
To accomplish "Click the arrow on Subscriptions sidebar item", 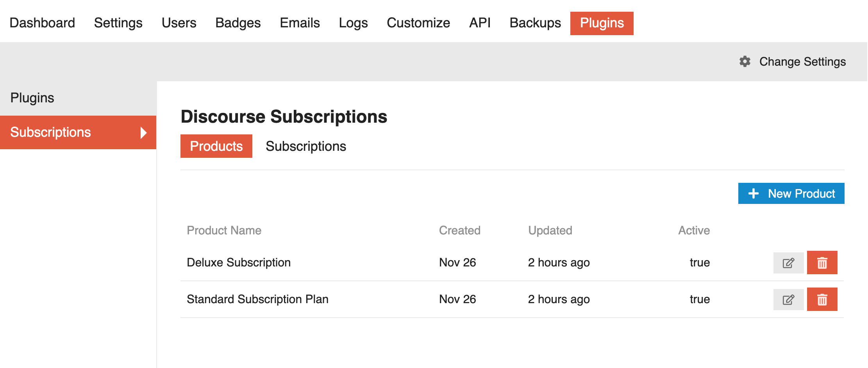I will pos(143,132).
